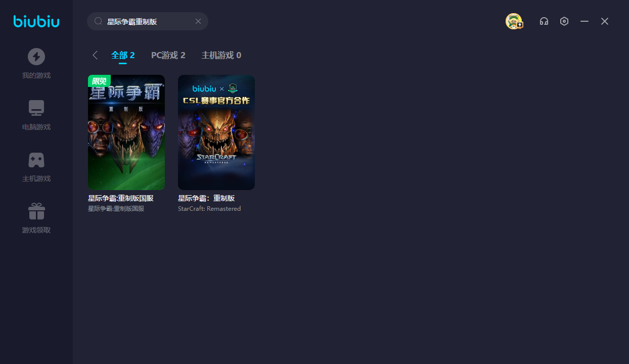Screen dimensions: 629x364
Task: Open settings hexagon icon
Action: point(564,21)
